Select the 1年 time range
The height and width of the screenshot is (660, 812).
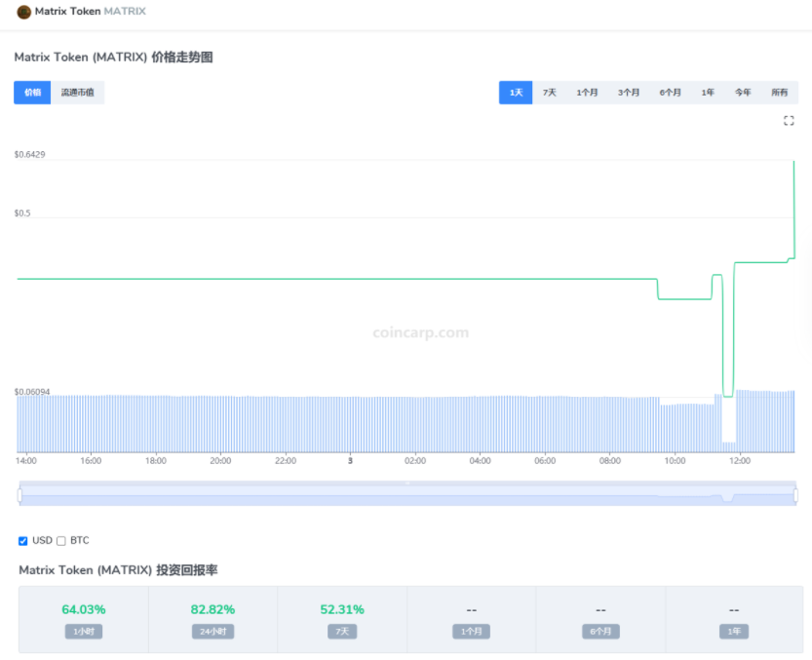[x=706, y=92]
